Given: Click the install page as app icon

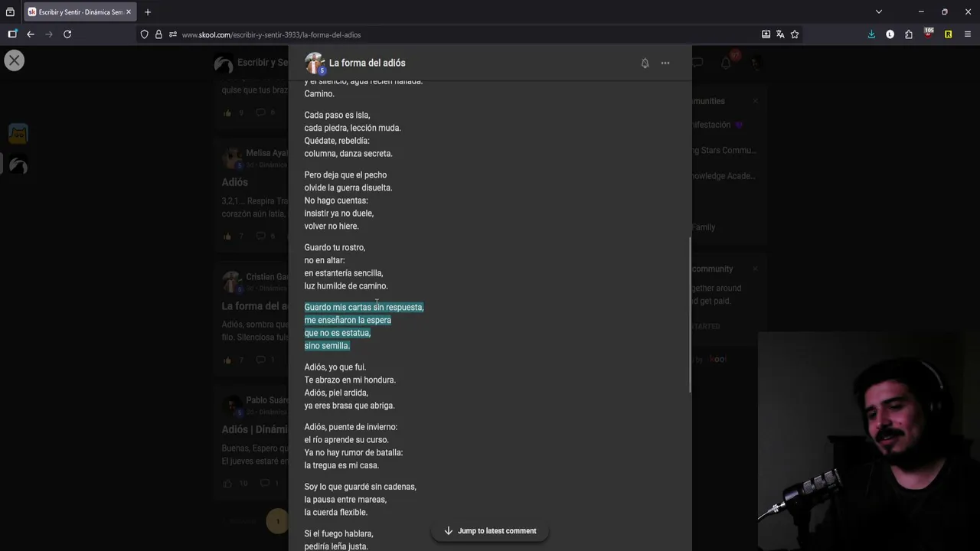Looking at the screenshot, I should [766, 34].
